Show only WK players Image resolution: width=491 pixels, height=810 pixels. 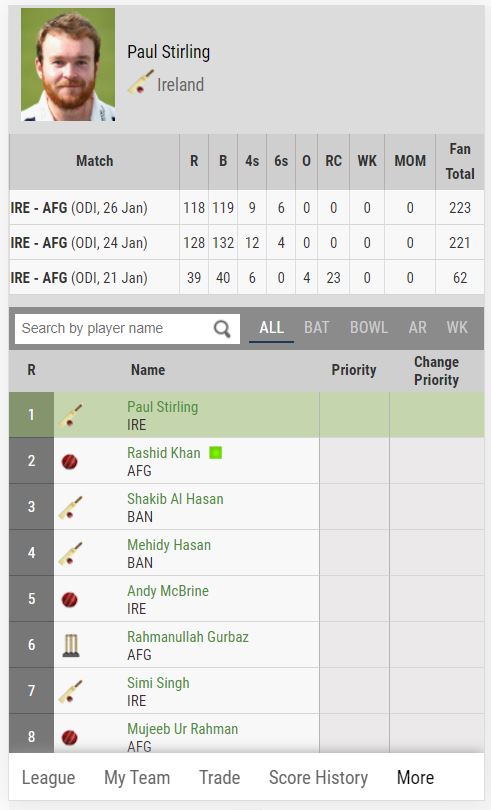[457, 328]
